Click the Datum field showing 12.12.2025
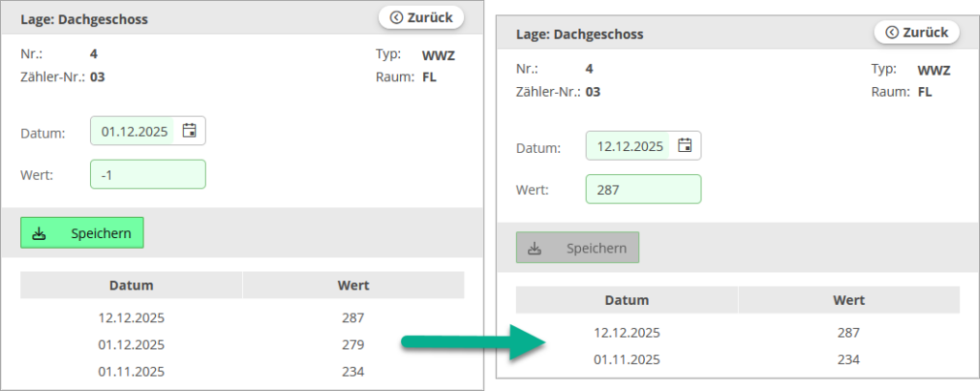The height and width of the screenshot is (391, 980). point(630,146)
